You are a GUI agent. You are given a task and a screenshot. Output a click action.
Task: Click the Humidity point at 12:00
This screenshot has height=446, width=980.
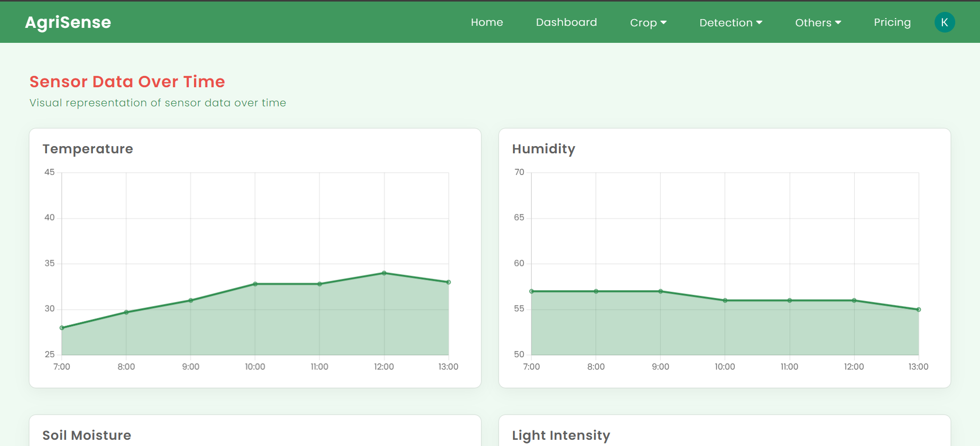(x=854, y=300)
